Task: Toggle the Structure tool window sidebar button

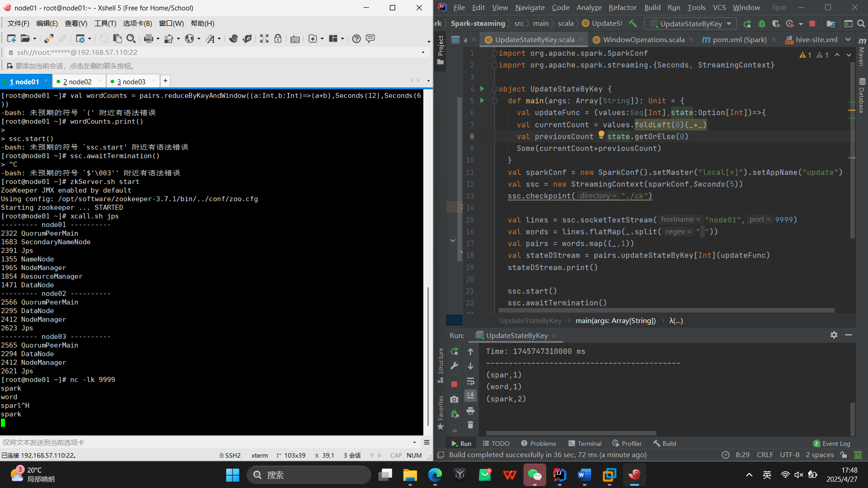Action: (441, 365)
